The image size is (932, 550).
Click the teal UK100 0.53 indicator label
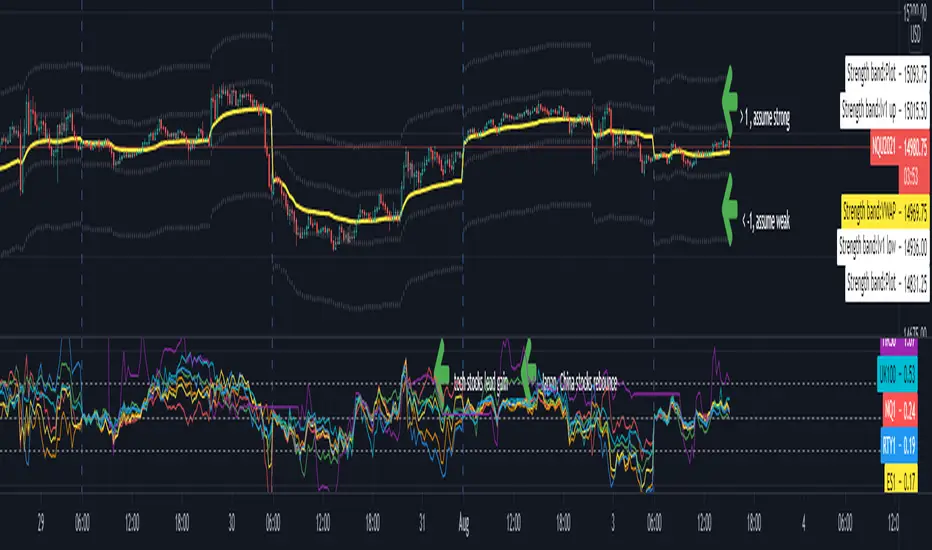[897, 374]
